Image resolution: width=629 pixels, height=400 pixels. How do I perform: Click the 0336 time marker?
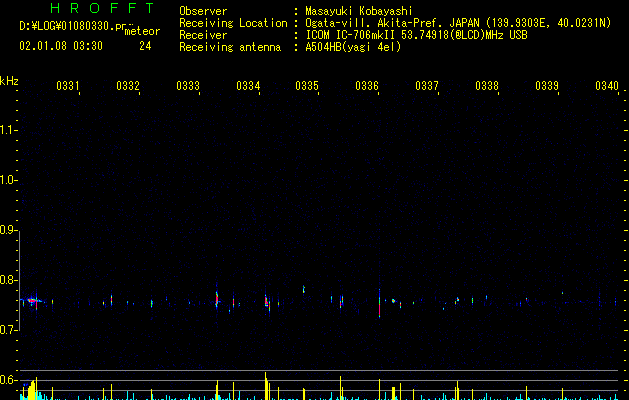point(367,85)
